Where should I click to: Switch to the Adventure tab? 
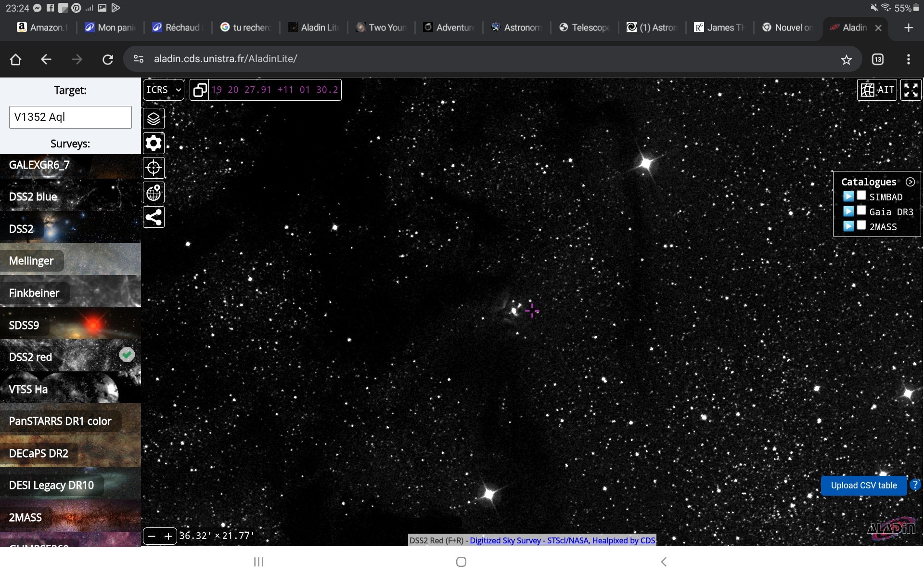[x=449, y=27]
